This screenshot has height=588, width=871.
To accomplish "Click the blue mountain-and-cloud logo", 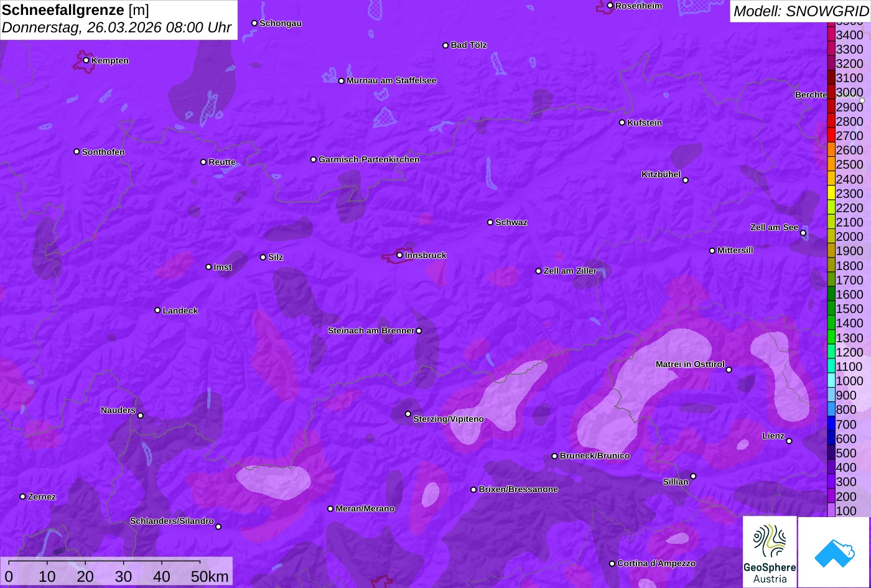I will point(834,553).
